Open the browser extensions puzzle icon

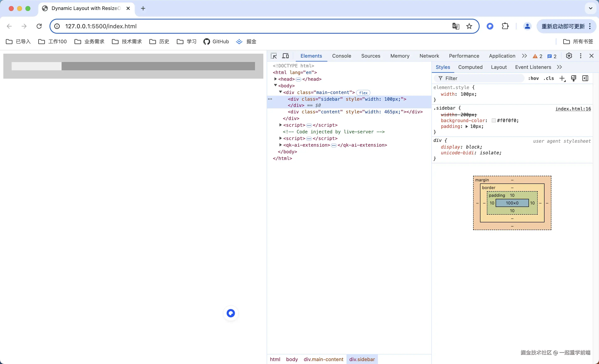tap(505, 26)
